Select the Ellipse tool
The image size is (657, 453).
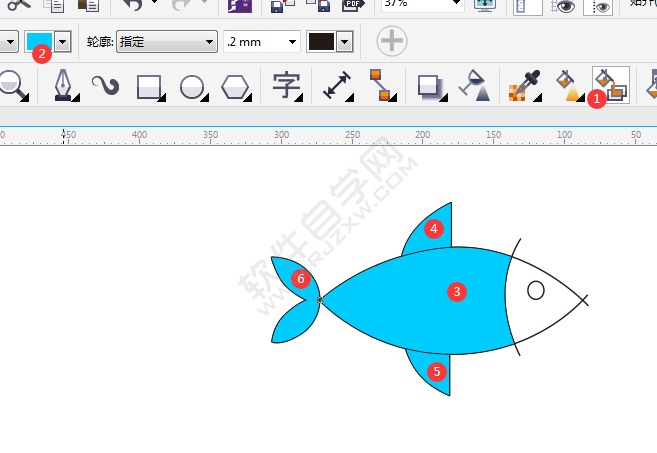point(191,86)
